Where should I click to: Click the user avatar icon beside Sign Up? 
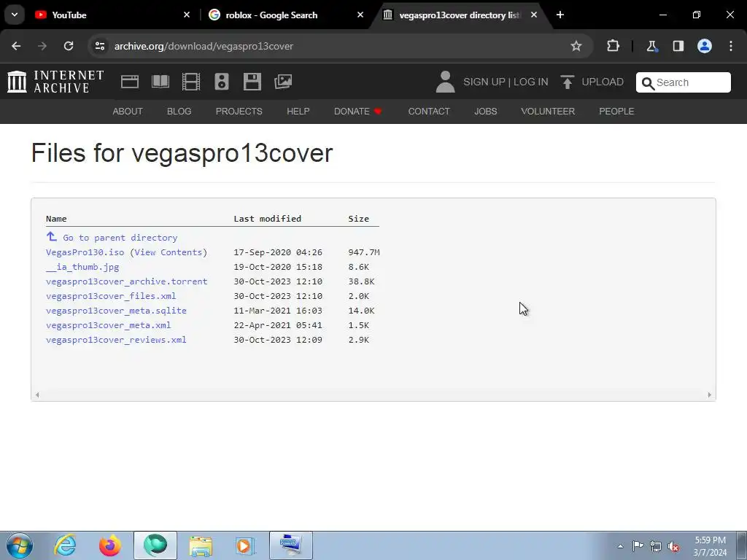pos(446,82)
